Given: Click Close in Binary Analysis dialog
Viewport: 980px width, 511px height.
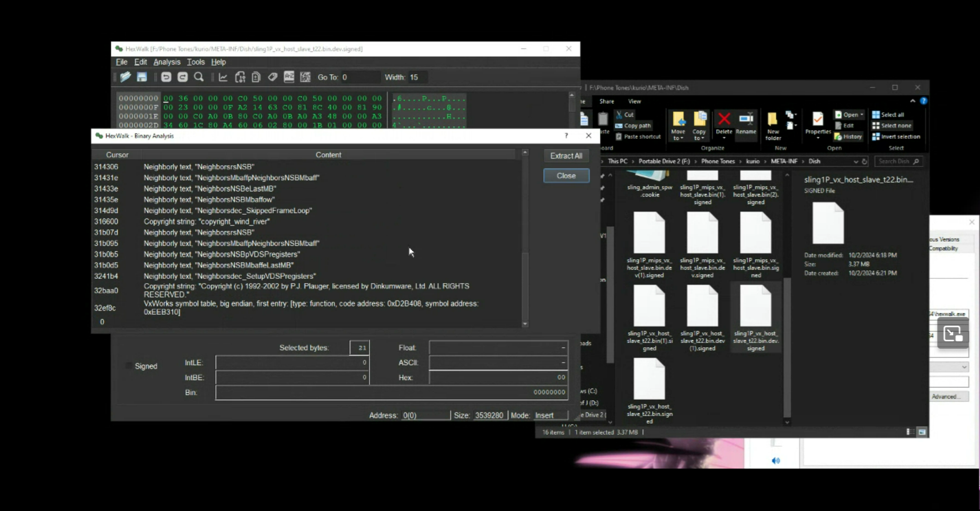Looking at the screenshot, I should tap(566, 175).
